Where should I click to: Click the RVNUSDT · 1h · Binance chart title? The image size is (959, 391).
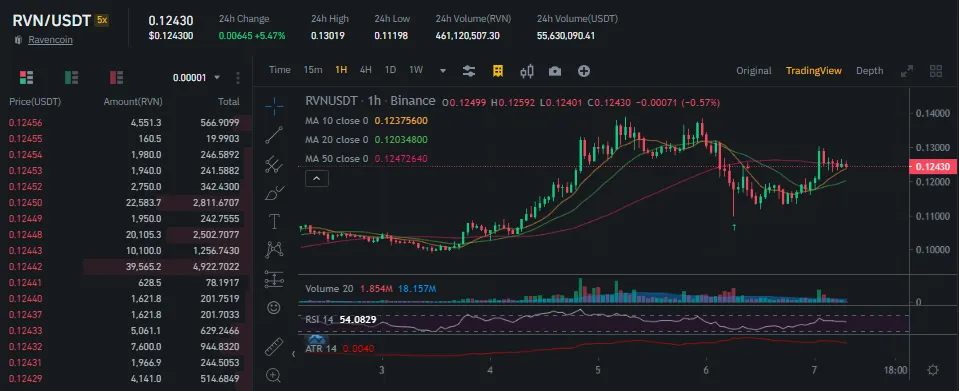[370, 101]
